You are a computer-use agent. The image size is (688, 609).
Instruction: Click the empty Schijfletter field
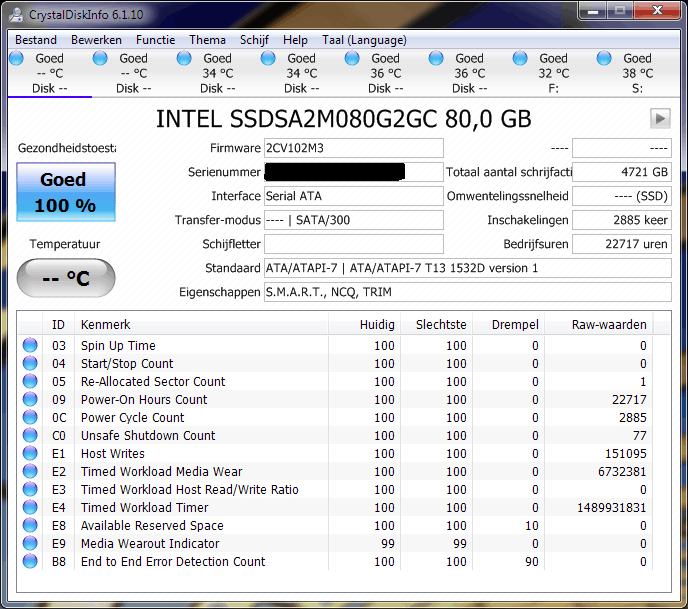coord(353,244)
